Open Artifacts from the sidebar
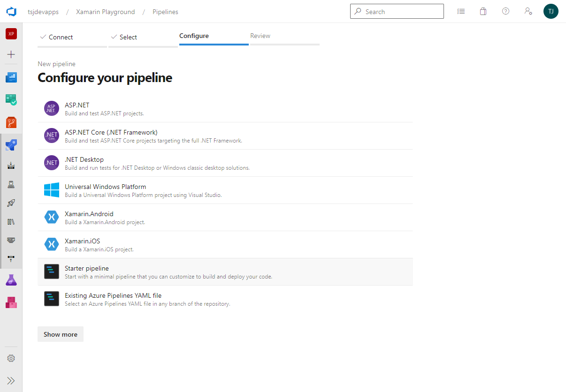Viewport: 566px width, 392px height. 11,302
